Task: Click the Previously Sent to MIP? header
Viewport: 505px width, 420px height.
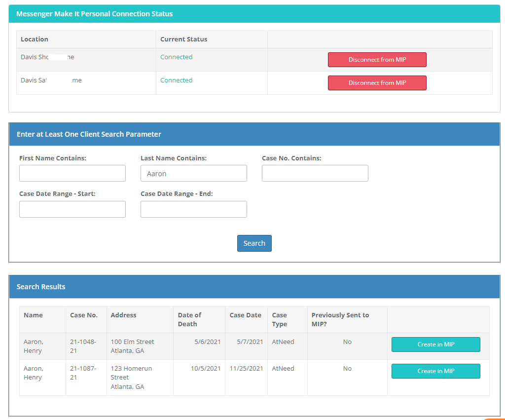Action: click(x=340, y=319)
